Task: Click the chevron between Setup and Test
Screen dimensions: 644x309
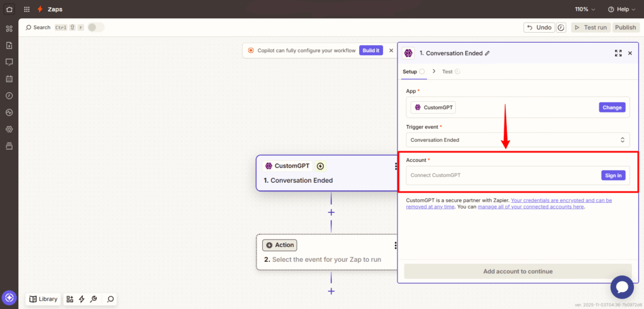Action: pyautogui.click(x=434, y=72)
